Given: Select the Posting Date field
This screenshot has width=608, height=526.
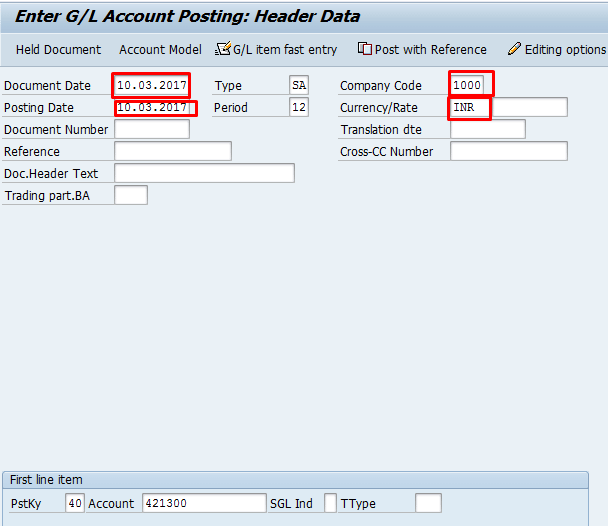Looking at the screenshot, I should click(152, 107).
